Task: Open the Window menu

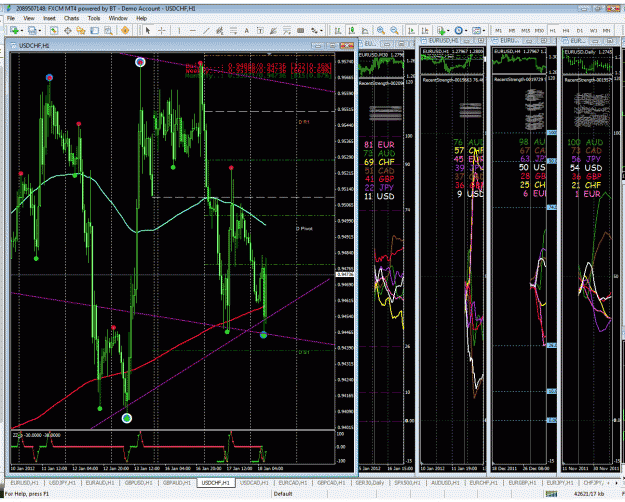Action: coord(118,18)
